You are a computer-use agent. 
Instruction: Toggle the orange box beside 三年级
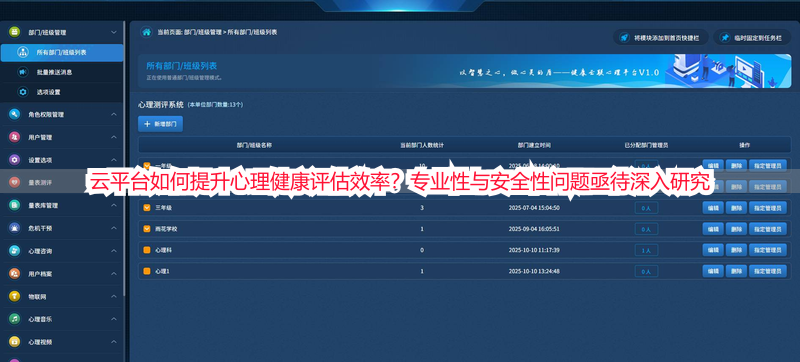[146, 208]
